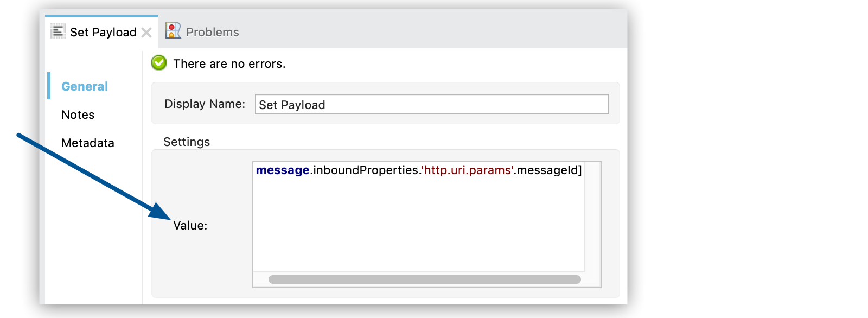Screen dimensions: 868x318
Task: Select the General section in sidebar
Action: [x=85, y=86]
